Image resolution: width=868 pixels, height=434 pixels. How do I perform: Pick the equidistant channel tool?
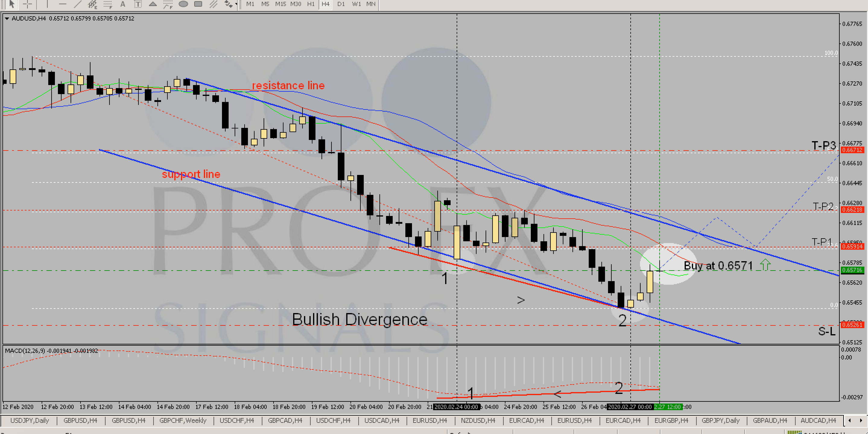[x=92, y=4]
